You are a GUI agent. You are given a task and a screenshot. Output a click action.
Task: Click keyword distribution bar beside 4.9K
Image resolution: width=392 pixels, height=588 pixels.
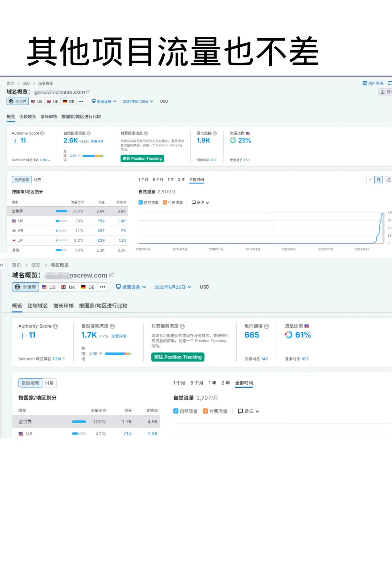tap(118, 354)
